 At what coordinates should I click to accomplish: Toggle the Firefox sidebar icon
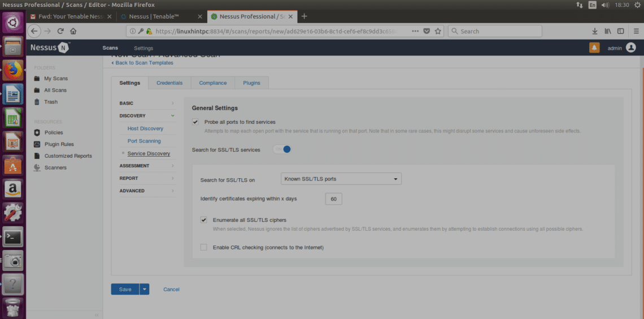[x=621, y=31]
